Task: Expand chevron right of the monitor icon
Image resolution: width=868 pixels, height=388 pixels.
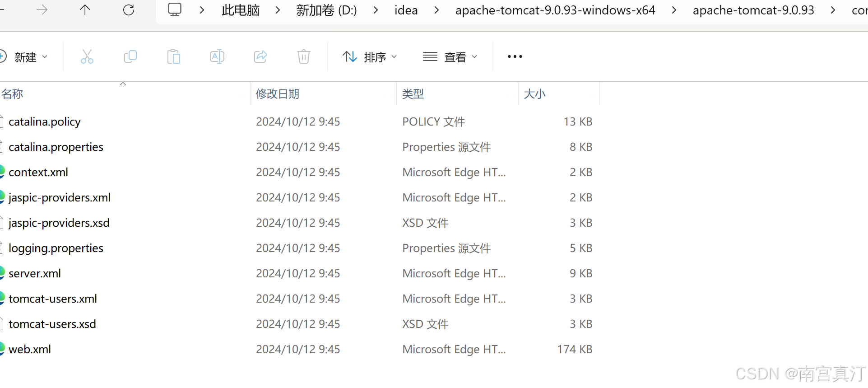Action: tap(202, 10)
